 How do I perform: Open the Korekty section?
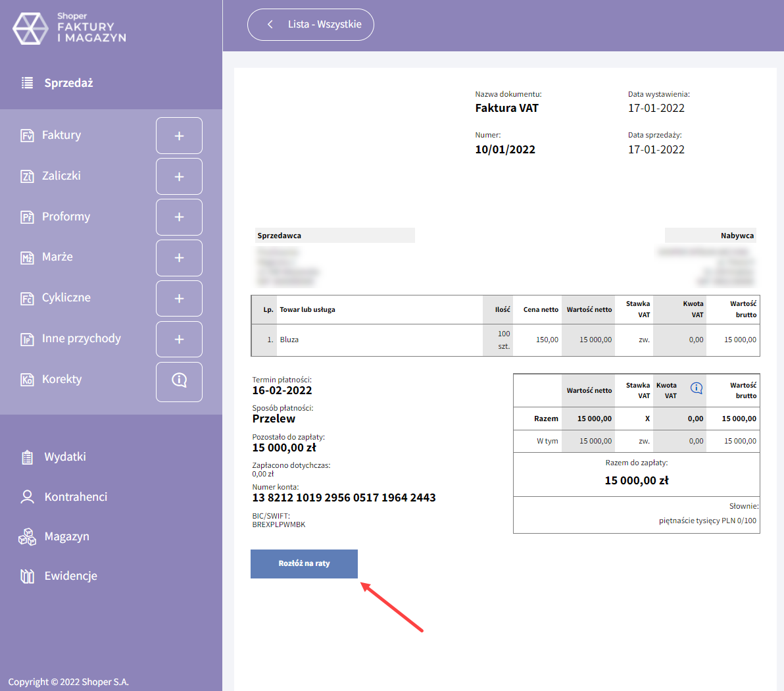[62, 379]
